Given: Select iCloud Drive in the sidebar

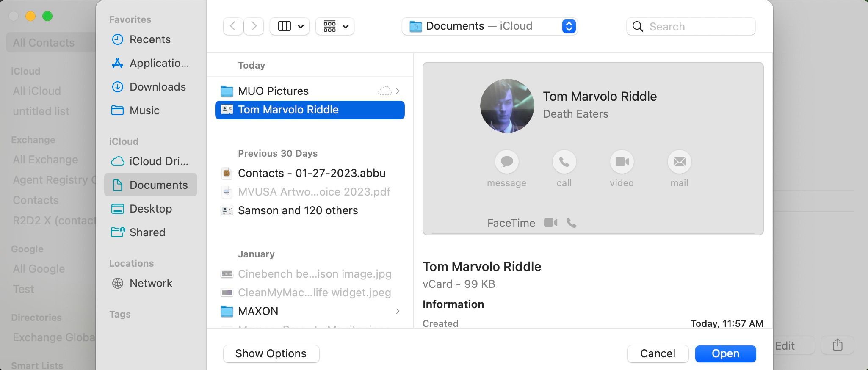Looking at the screenshot, I should pos(158,161).
